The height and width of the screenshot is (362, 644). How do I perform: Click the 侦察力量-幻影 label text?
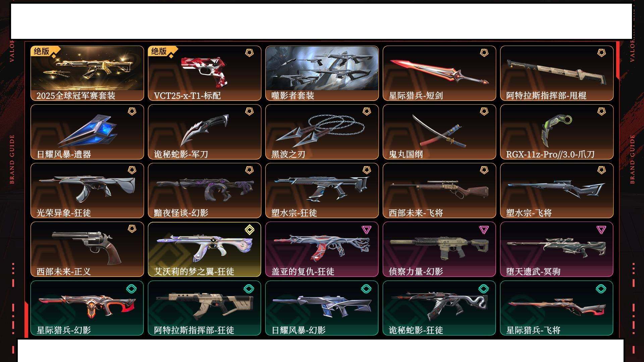pyautogui.click(x=416, y=271)
